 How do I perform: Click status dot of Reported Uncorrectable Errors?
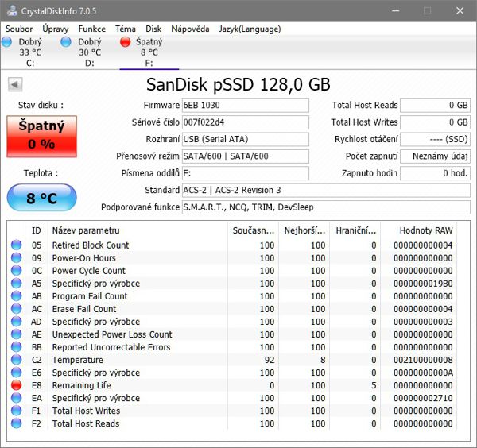(x=17, y=347)
